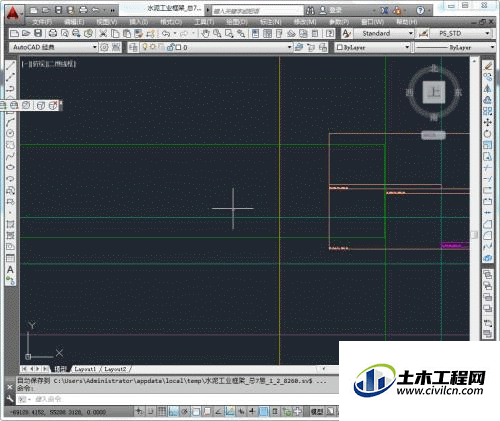This screenshot has height=421, width=500.
Task: Open the WCS dropdown below the ViewCube
Action: [x=433, y=135]
